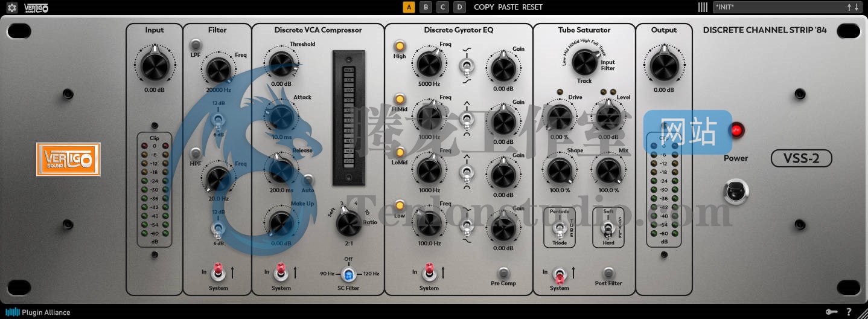Select setting slot A

[x=409, y=7]
